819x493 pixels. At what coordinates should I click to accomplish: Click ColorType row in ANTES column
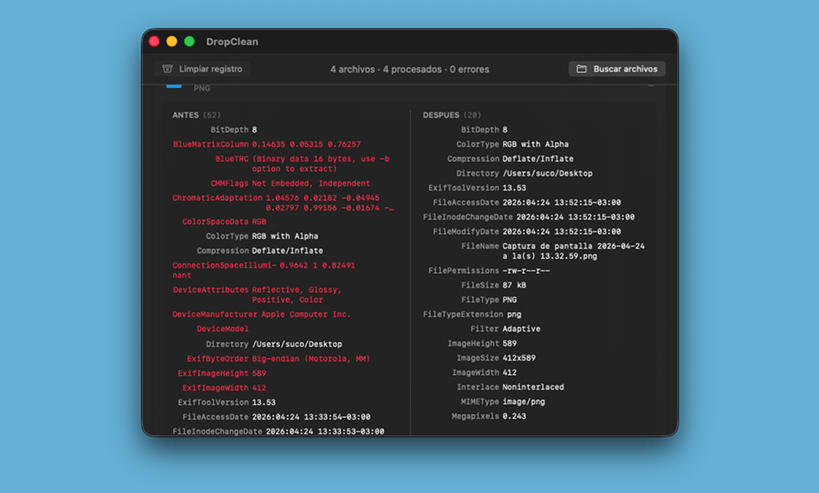point(262,236)
